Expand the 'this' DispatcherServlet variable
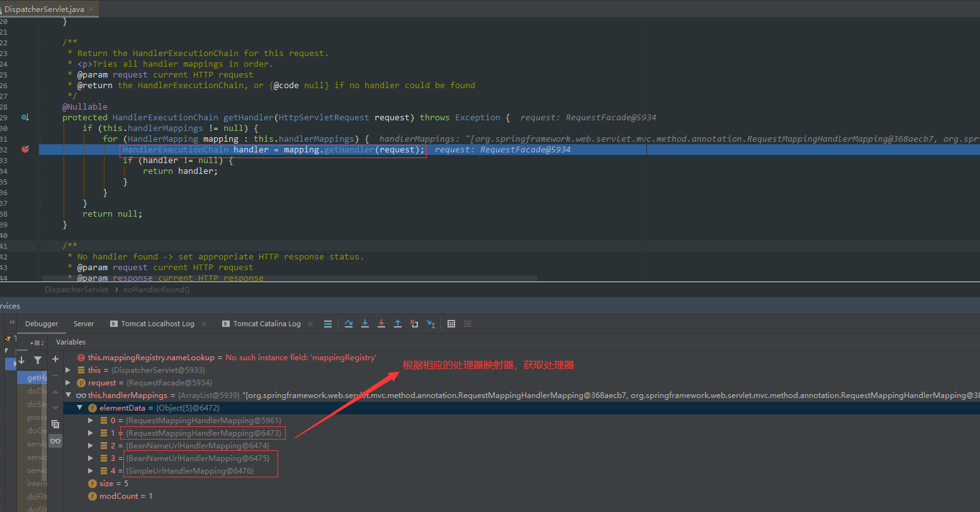Screen dimensions: 980x512 pos(68,370)
